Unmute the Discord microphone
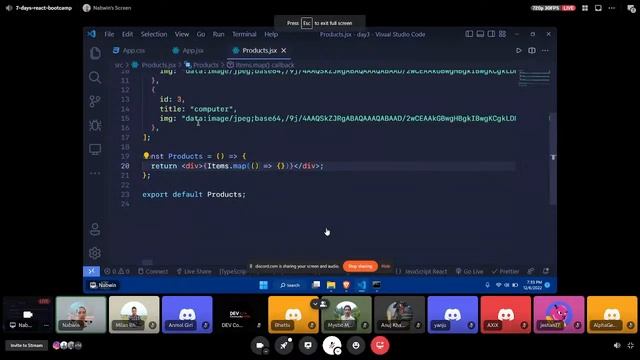Screen dimensions: 640x360 332,345
